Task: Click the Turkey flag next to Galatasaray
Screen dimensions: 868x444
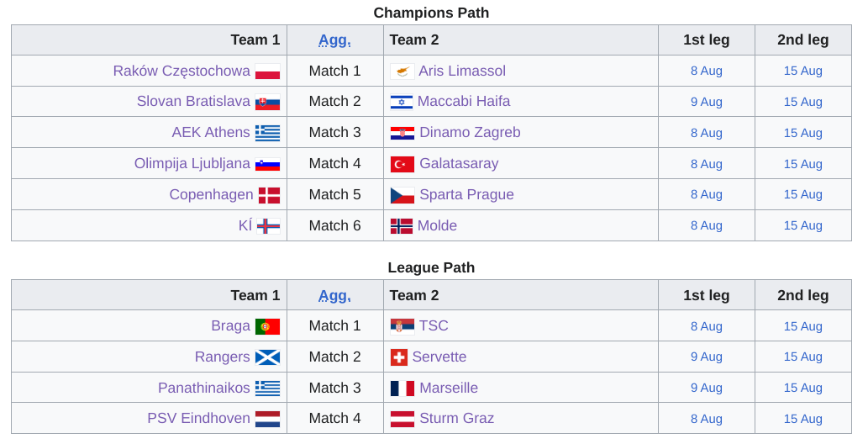Action: 402,164
